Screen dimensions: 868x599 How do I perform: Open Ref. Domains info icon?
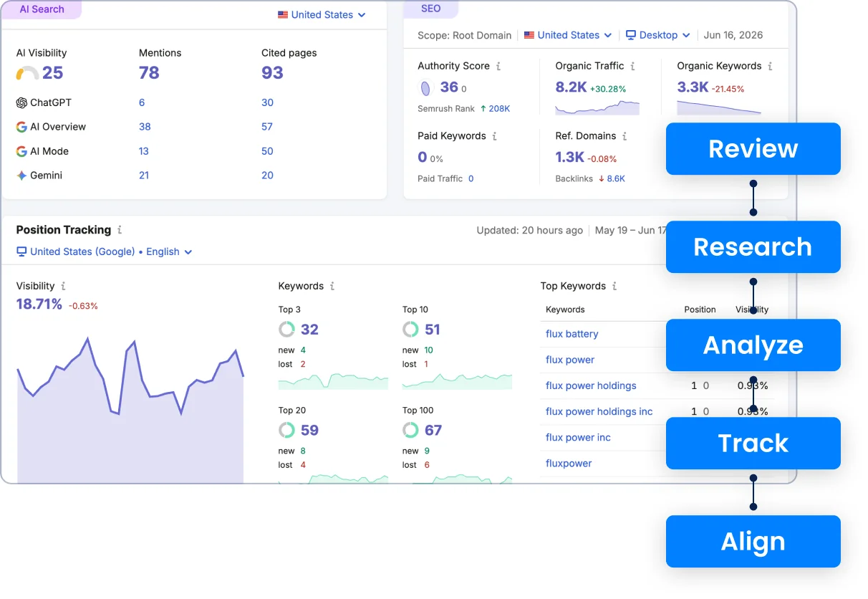(625, 136)
